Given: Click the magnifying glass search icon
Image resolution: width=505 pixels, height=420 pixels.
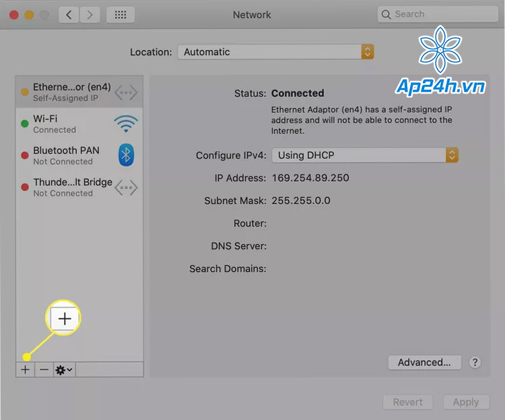Looking at the screenshot, I should (x=386, y=15).
